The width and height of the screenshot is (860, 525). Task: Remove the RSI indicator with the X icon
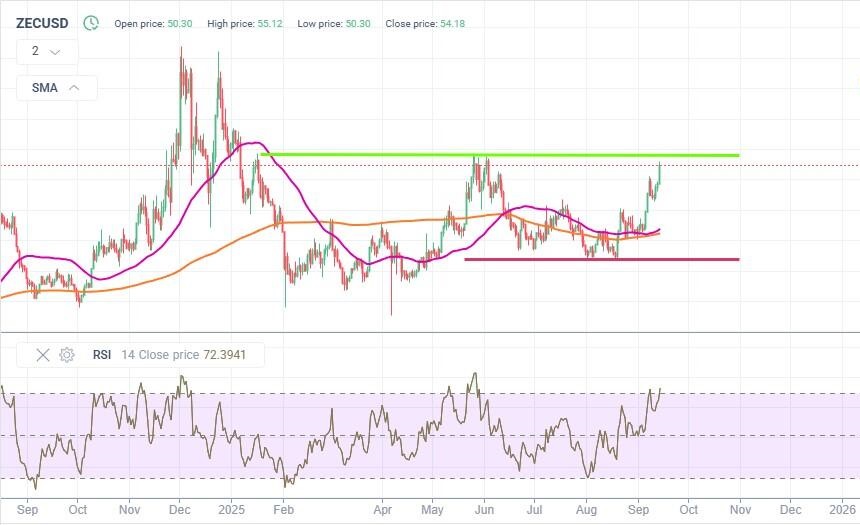point(43,354)
